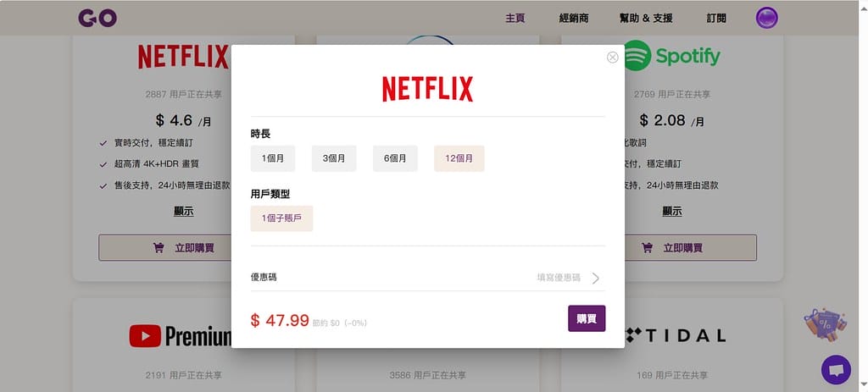868x392 pixels.
Task: Click the Netflix logo in dialog
Action: coord(427,89)
